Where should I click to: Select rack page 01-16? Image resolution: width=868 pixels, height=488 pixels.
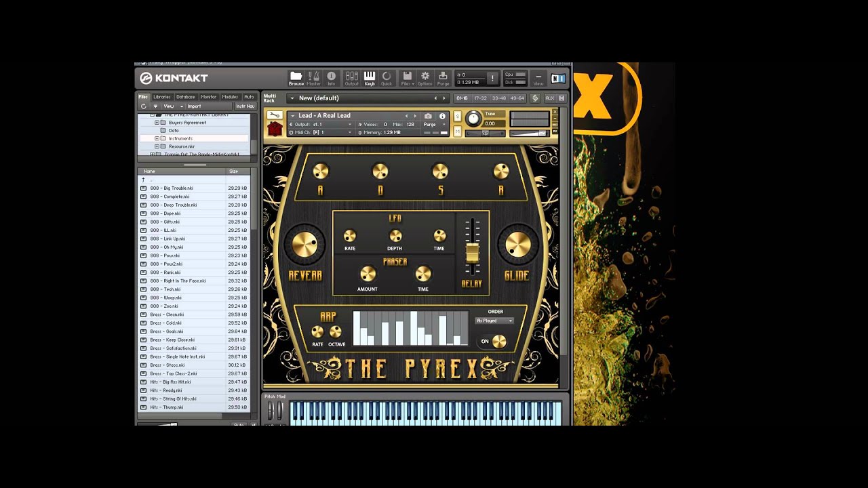(462, 98)
